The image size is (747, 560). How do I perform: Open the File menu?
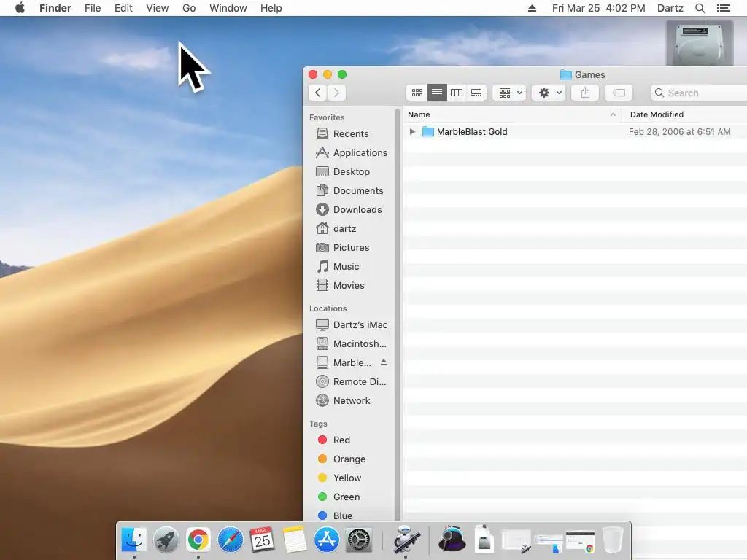pyautogui.click(x=93, y=8)
